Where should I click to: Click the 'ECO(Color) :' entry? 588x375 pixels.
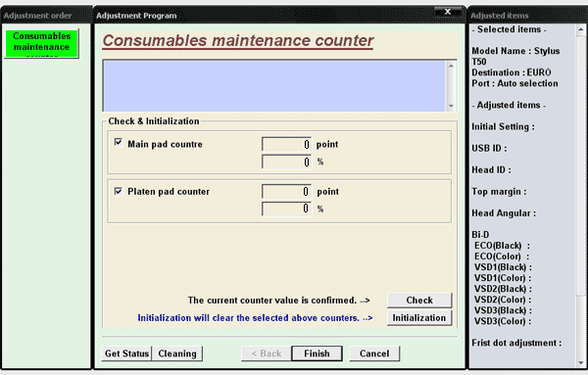tap(502, 257)
